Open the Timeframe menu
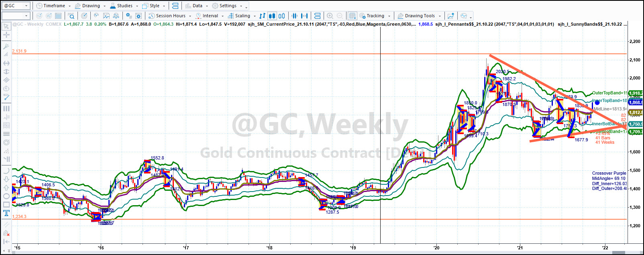 pos(53,6)
